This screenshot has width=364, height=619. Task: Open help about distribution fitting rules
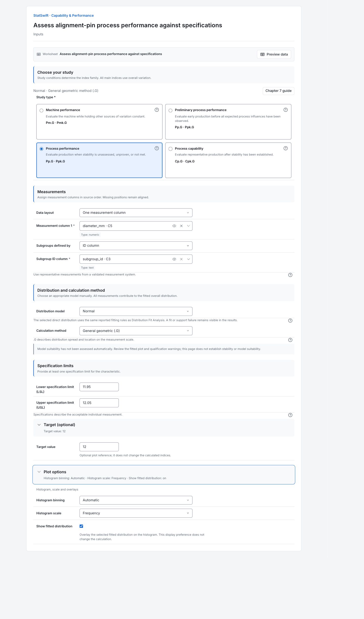290,321
